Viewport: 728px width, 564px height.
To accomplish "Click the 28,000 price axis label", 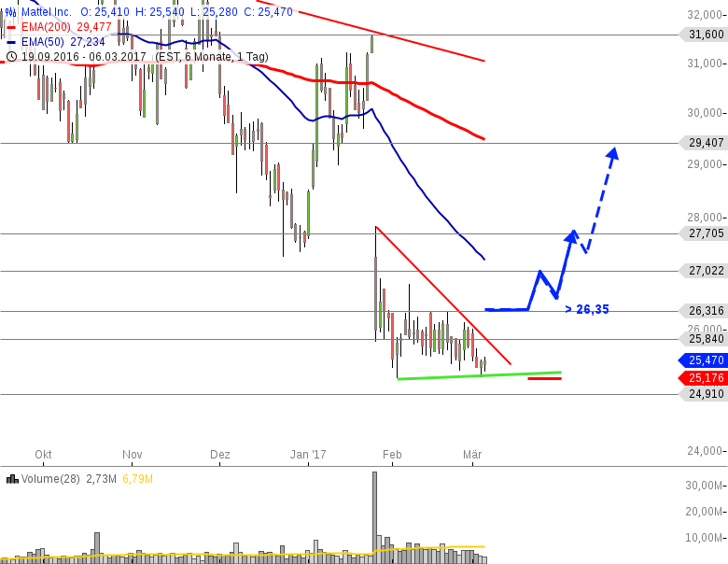I will [x=705, y=217].
